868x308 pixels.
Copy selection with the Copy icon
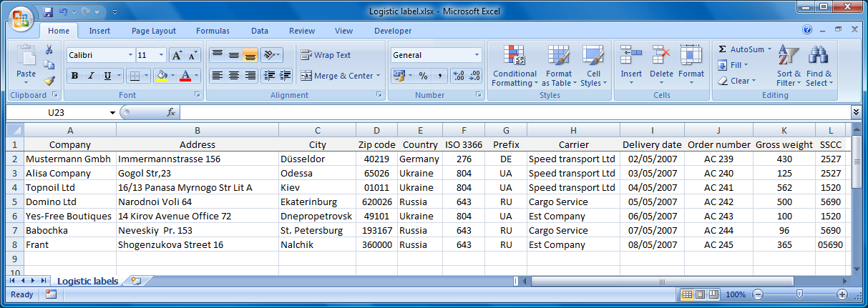pyautogui.click(x=49, y=65)
